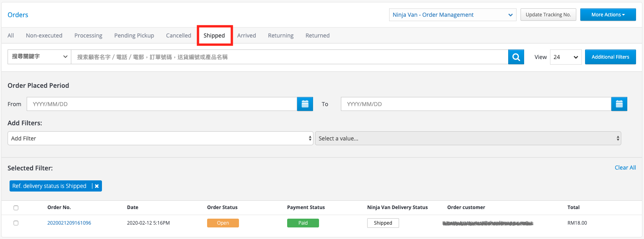Click the Open order status badge
The width and height of the screenshot is (644, 239).
tap(223, 223)
